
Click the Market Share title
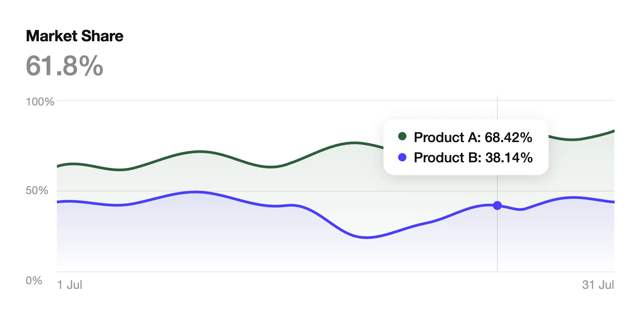tap(75, 36)
